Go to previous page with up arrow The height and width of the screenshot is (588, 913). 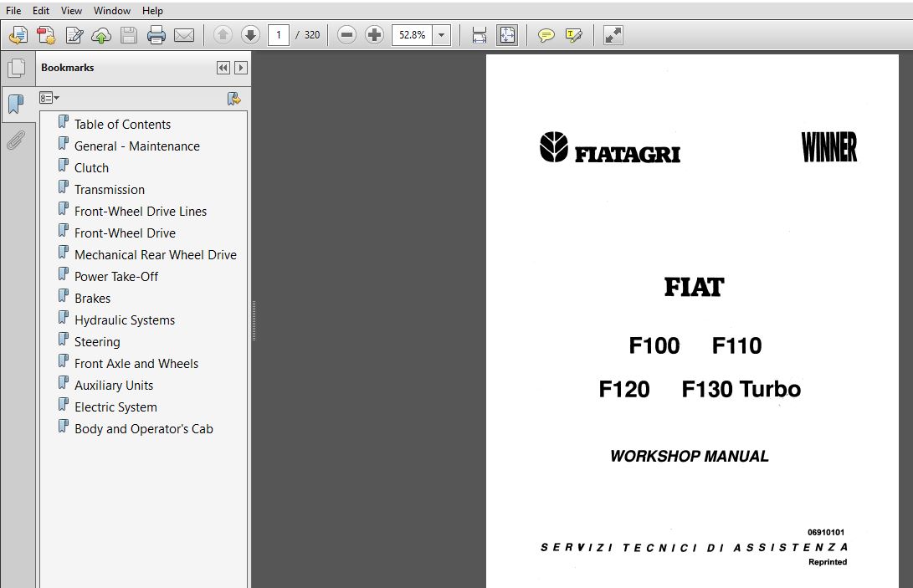(223, 35)
